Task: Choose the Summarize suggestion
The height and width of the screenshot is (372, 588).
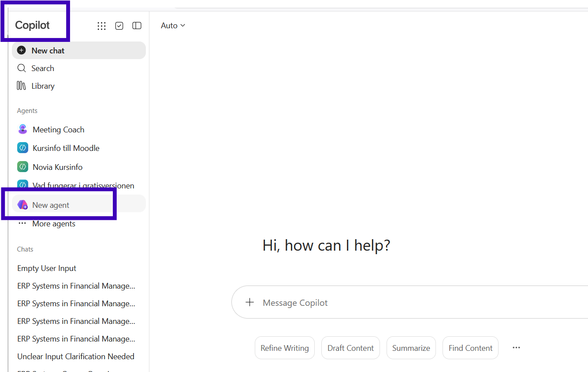Action: (x=411, y=348)
